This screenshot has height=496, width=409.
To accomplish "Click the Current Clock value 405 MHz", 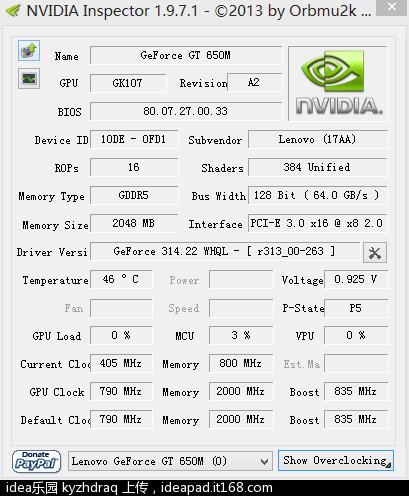I will [x=121, y=363].
